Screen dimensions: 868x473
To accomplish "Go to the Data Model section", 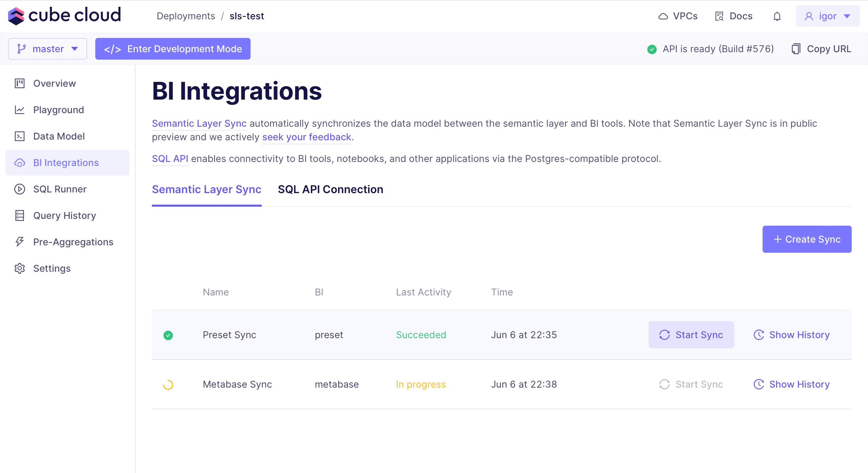I will pos(59,136).
